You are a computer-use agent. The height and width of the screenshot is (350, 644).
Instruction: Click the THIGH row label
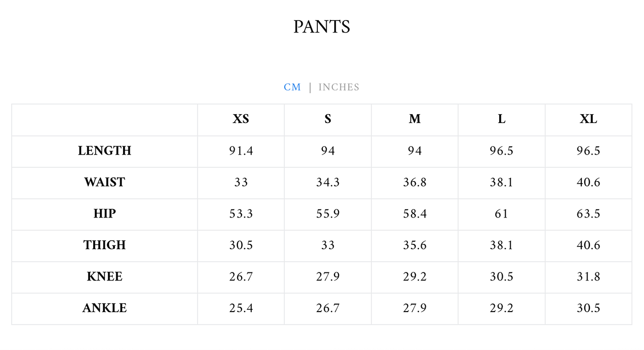(x=105, y=245)
